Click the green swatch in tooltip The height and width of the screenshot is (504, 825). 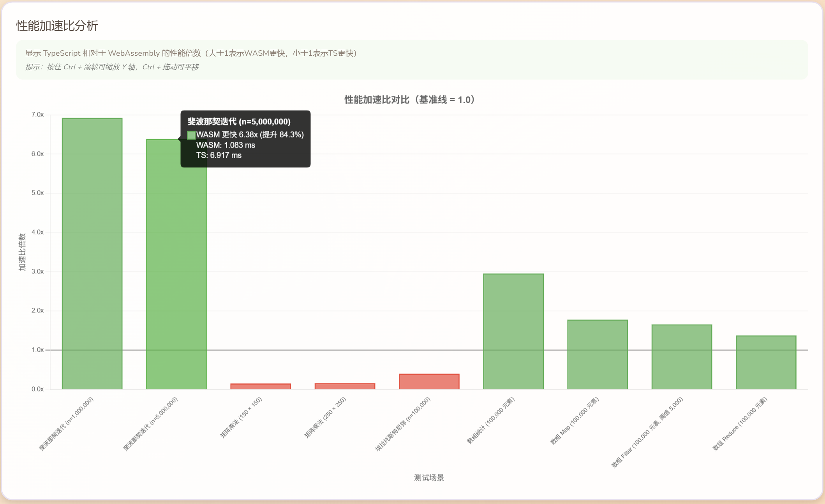[x=191, y=135]
